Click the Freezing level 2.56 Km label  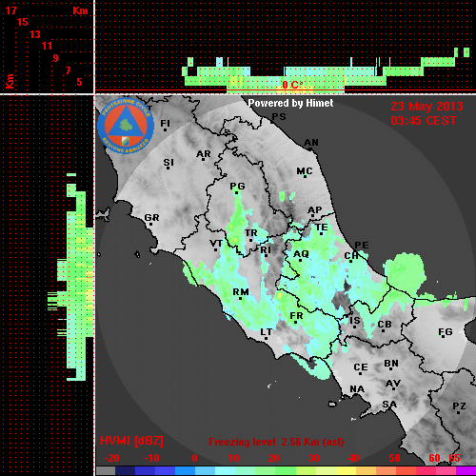276,442
